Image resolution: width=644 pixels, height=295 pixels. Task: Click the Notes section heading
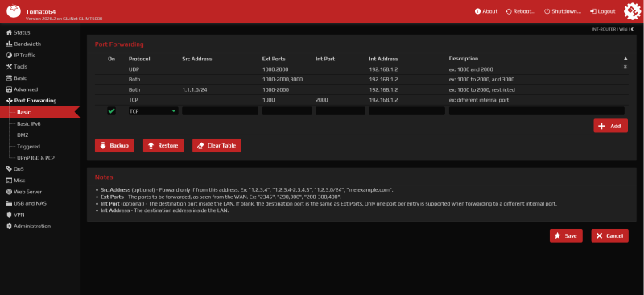coord(104,177)
